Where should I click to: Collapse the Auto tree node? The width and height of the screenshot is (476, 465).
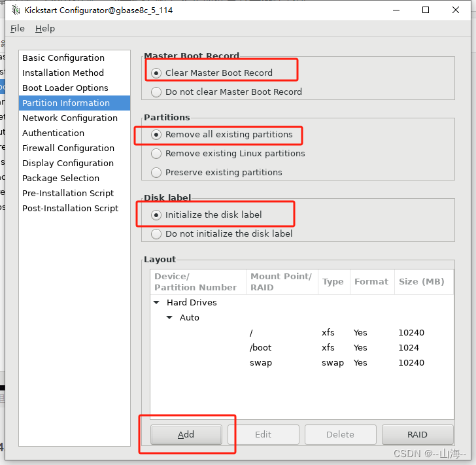tap(169, 318)
